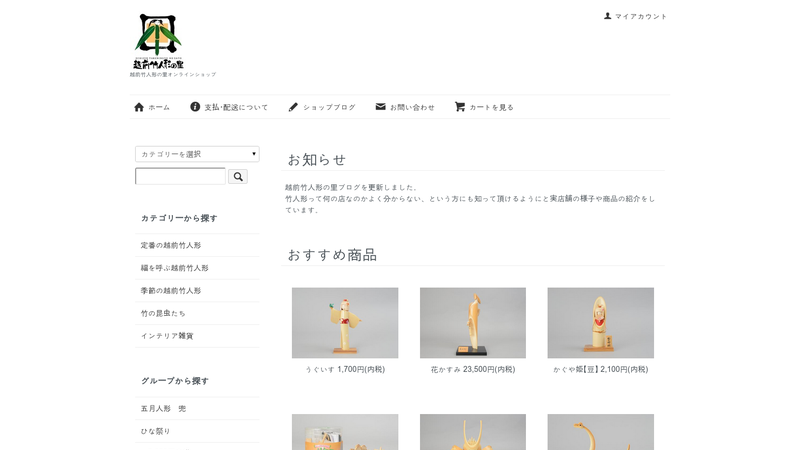Click the bamboo doll shop logo
The width and height of the screenshot is (800, 450).
pos(158,41)
